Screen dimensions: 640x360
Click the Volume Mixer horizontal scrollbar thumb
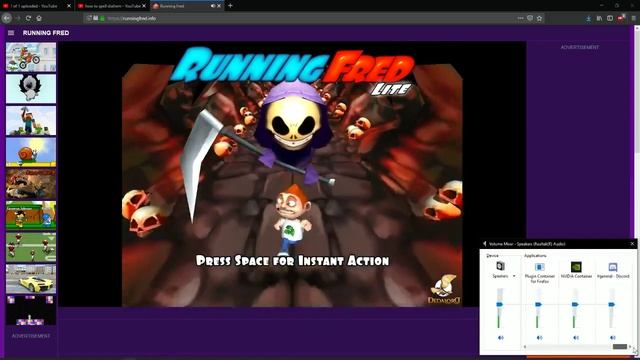(x=620, y=347)
